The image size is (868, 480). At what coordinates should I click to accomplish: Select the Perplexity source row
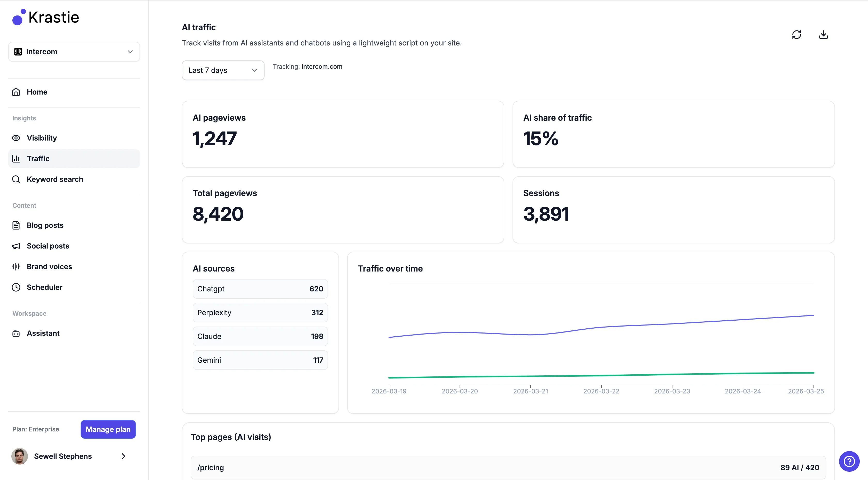point(260,313)
